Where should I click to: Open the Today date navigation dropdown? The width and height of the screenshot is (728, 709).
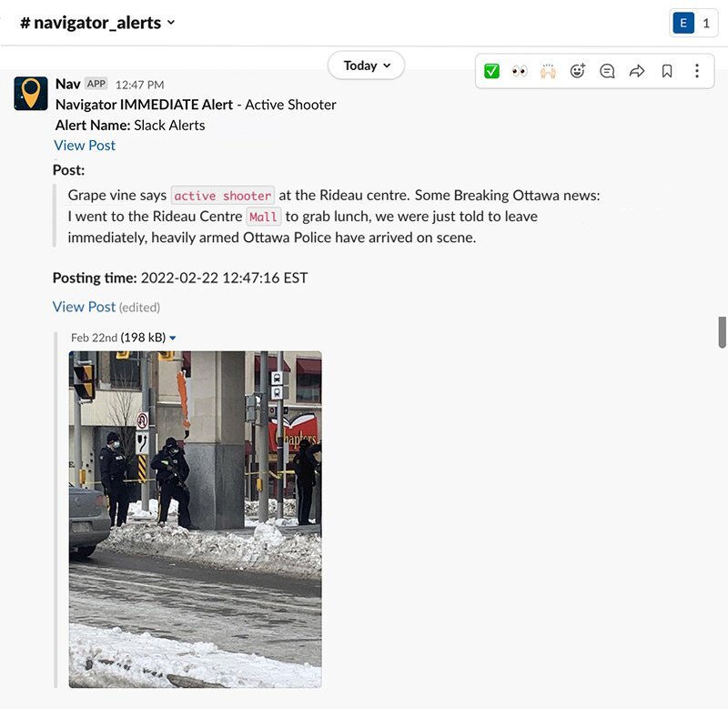pos(366,66)
